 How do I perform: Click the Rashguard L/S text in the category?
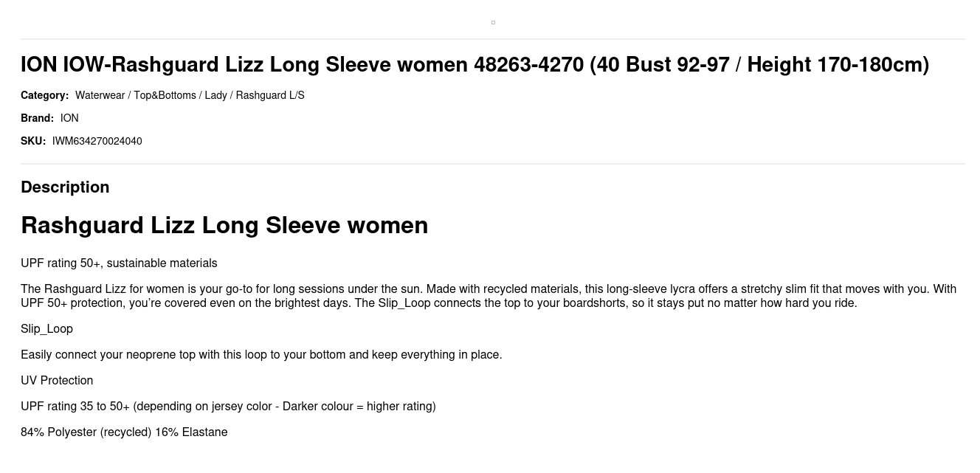click(270, 95)
